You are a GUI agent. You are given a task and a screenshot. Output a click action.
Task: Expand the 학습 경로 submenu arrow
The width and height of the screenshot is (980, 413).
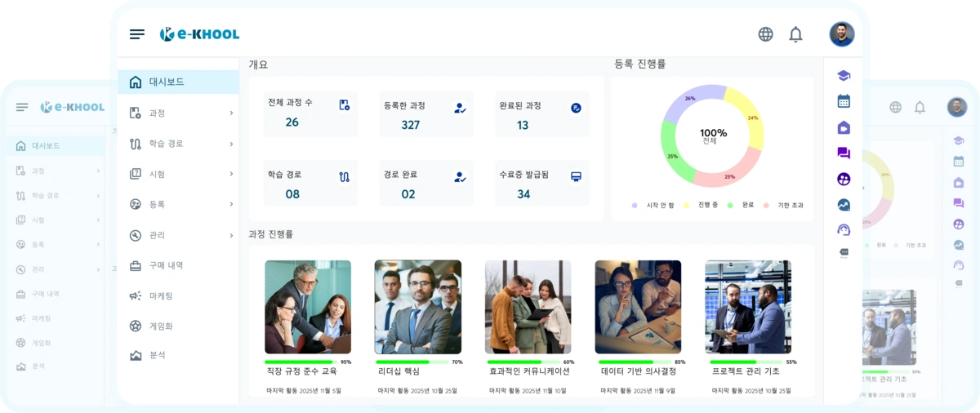click(231, 144)
